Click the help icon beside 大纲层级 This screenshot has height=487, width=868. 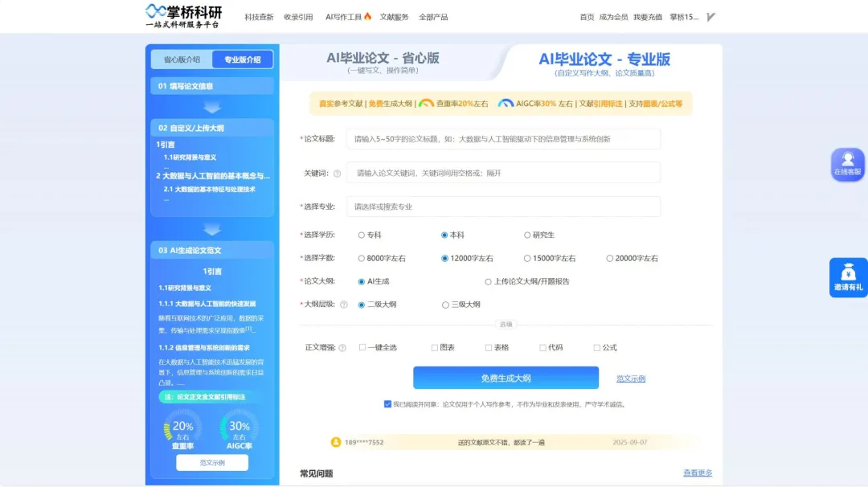pos(344,305)
